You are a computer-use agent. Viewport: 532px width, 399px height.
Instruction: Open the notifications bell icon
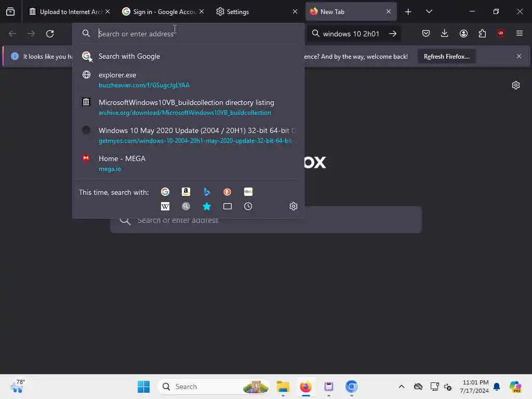(x=497, y=387)
